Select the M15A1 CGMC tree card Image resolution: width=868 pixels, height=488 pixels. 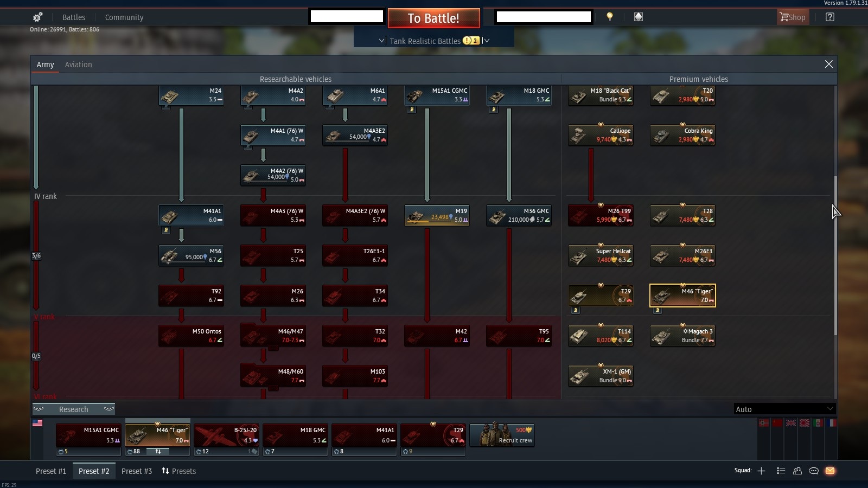point(437,95)
